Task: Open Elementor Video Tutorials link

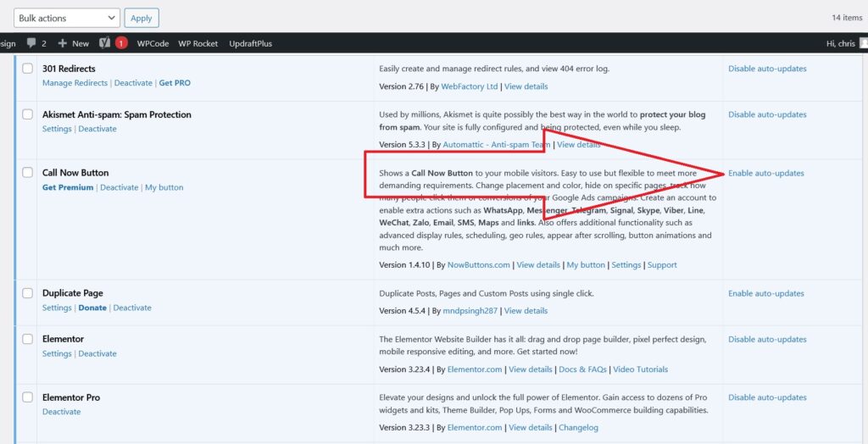Action: [641, 369]
